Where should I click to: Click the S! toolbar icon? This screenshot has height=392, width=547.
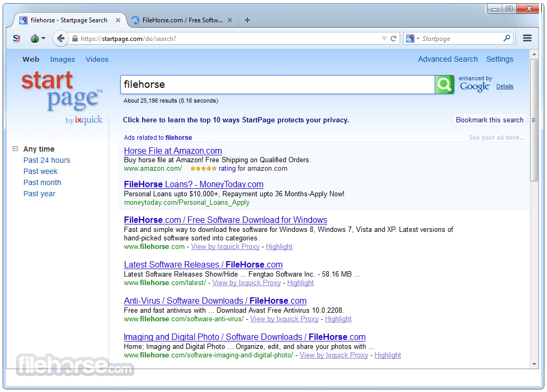(x=16, y=38)
